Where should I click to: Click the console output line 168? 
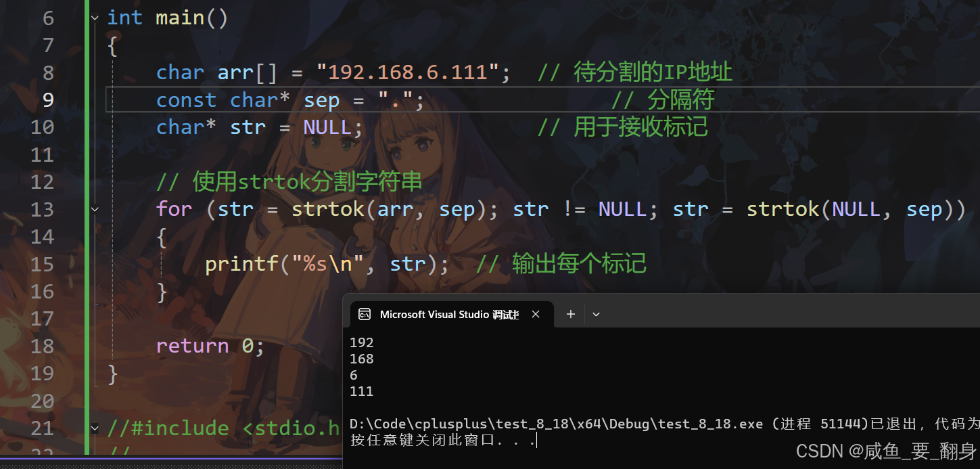click(x=362, y=359)
